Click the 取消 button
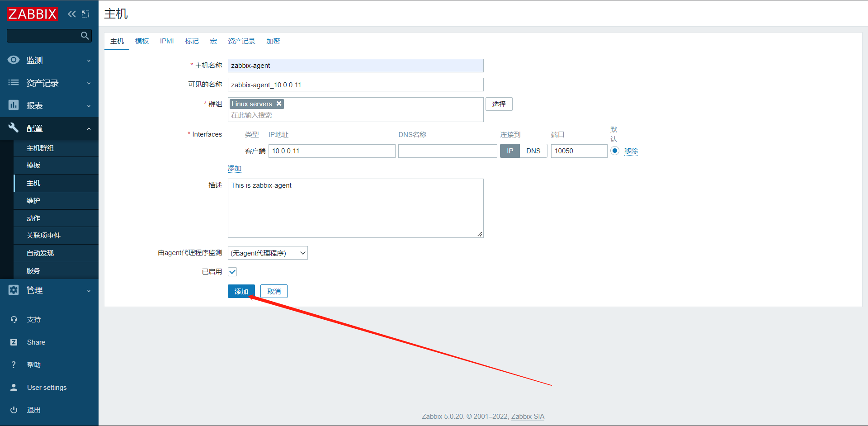This screenshot has height=426, width=868. click(x=274, y=291)
